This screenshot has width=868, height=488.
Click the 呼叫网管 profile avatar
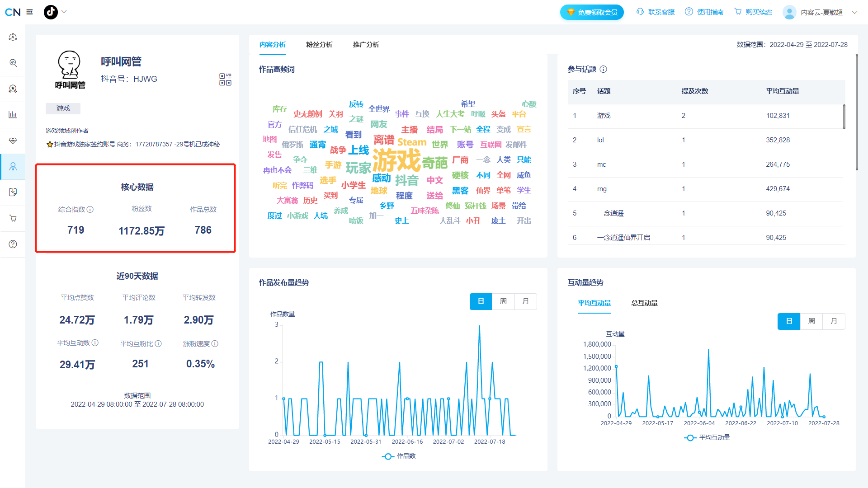coord(70,69)
